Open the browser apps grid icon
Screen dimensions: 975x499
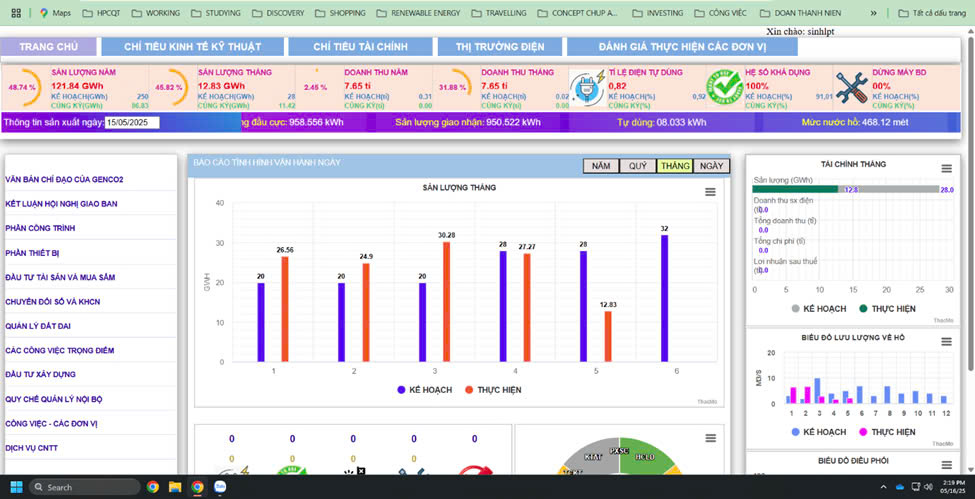pyautogui.click(x=16, y=14)
